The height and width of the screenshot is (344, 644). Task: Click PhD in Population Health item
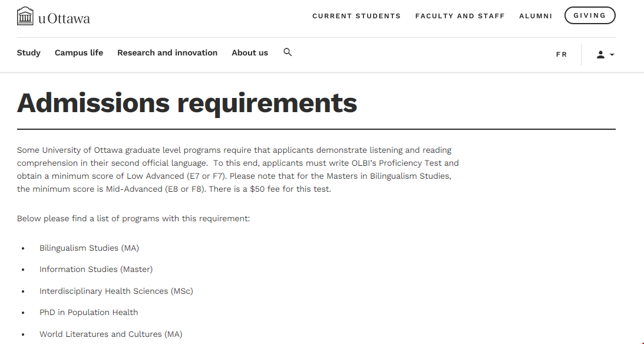(88, 312)
